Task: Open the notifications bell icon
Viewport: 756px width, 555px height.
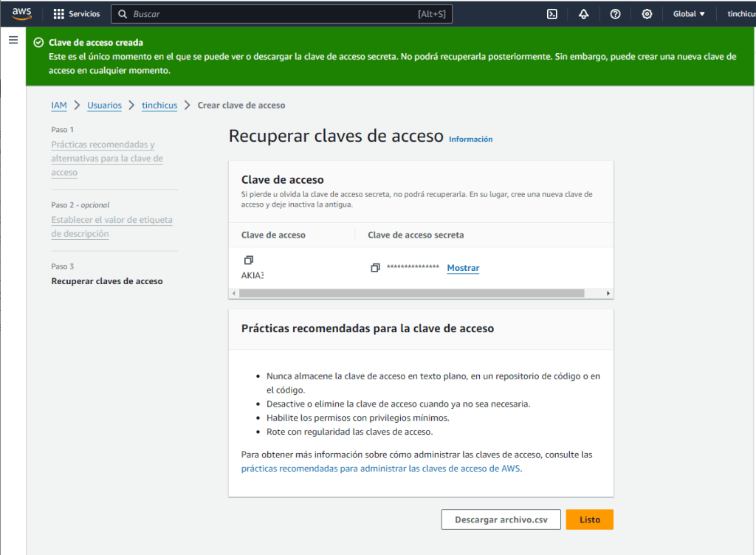Action: 583,14
